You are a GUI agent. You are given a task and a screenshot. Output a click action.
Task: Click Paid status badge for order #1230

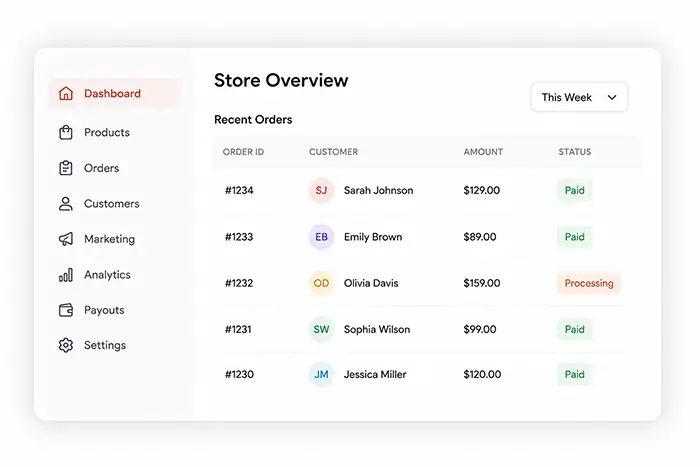[575, 375]
